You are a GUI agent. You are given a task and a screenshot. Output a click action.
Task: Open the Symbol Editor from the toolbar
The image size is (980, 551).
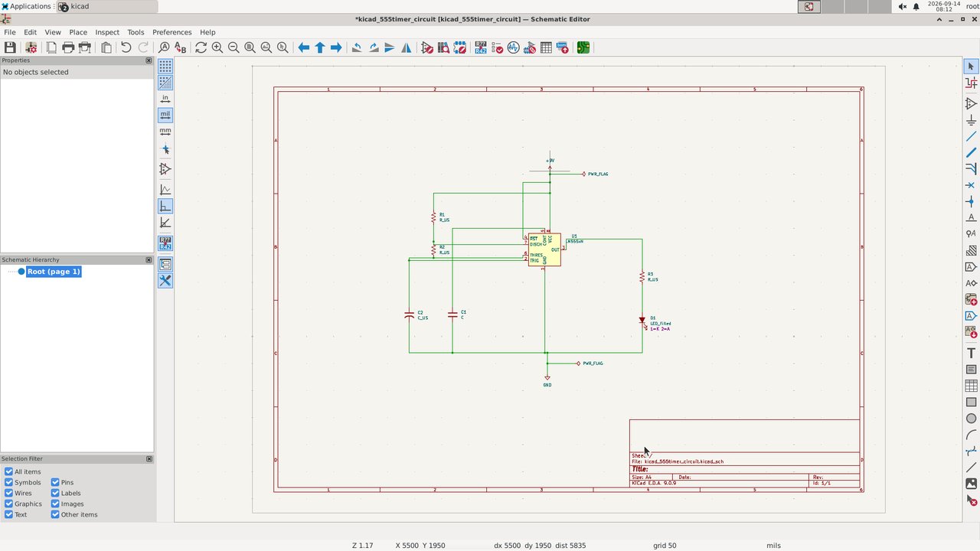[427, 47]
